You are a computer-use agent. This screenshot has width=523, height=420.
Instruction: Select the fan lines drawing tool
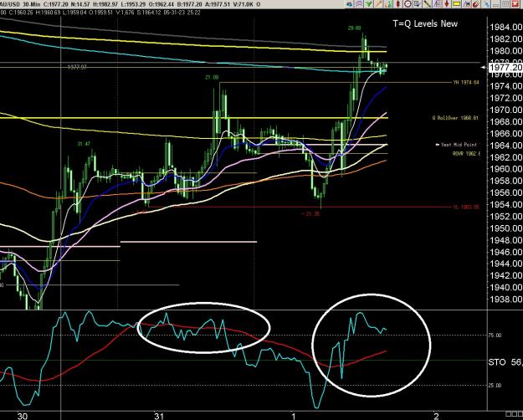(437, 4)
